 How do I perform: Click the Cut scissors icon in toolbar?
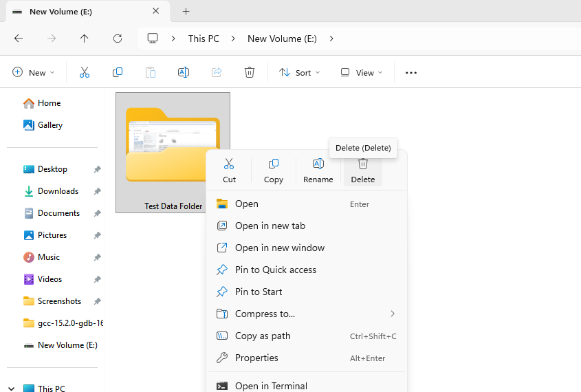(85, 72)
